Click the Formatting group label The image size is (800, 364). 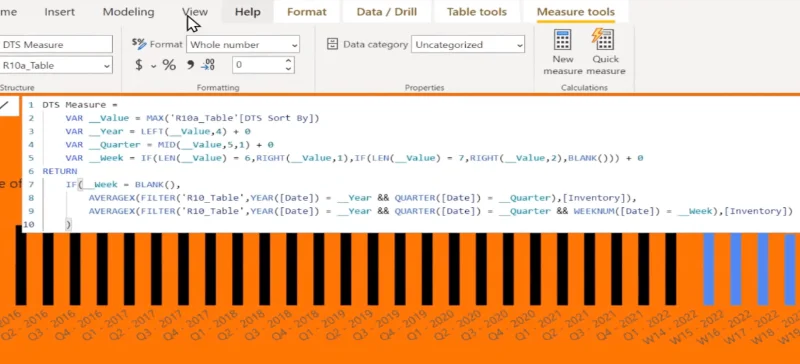pyautogui.click(x=218, y=88)
